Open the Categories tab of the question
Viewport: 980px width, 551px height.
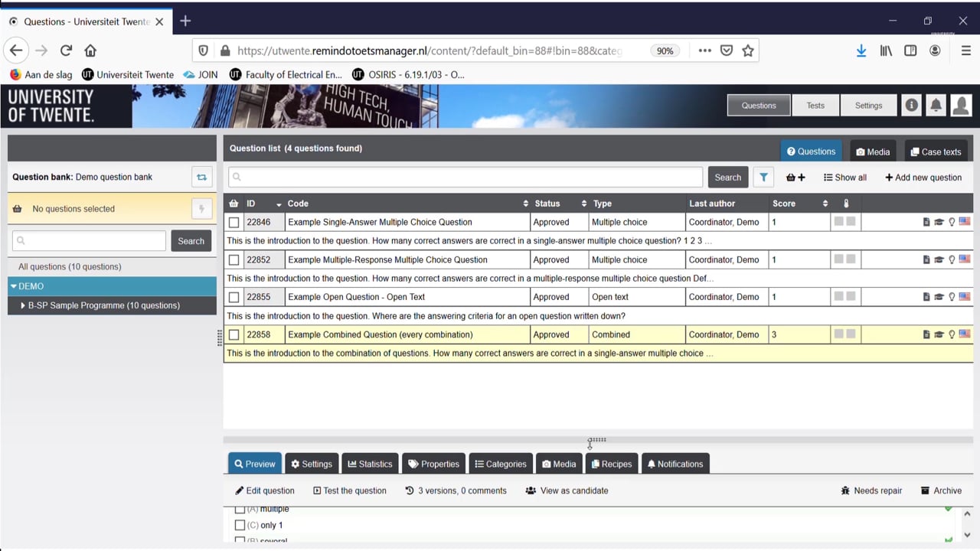click(501, 464)
